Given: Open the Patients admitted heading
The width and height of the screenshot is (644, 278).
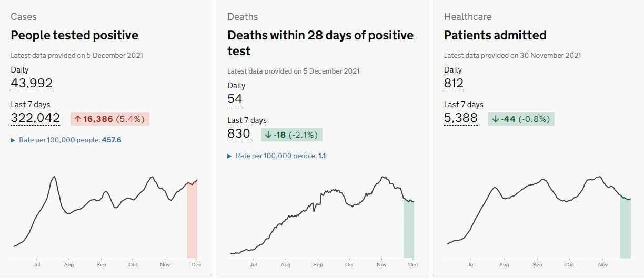Looking at the screenshot, I should (495, 36).
